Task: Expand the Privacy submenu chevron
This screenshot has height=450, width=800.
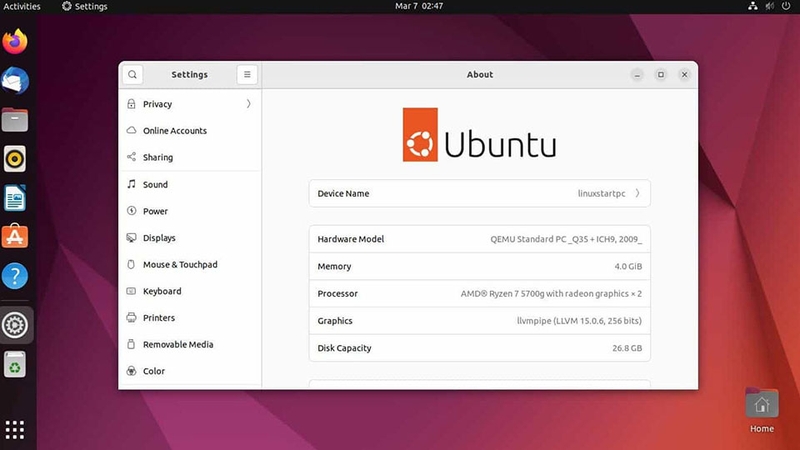Action: pos(248,104)
